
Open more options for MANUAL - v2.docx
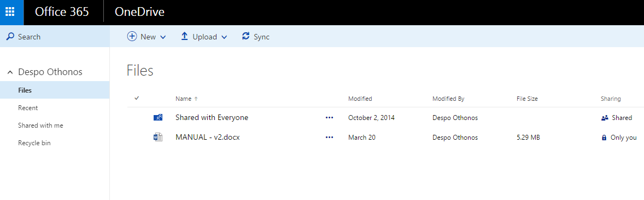point(330,138)
